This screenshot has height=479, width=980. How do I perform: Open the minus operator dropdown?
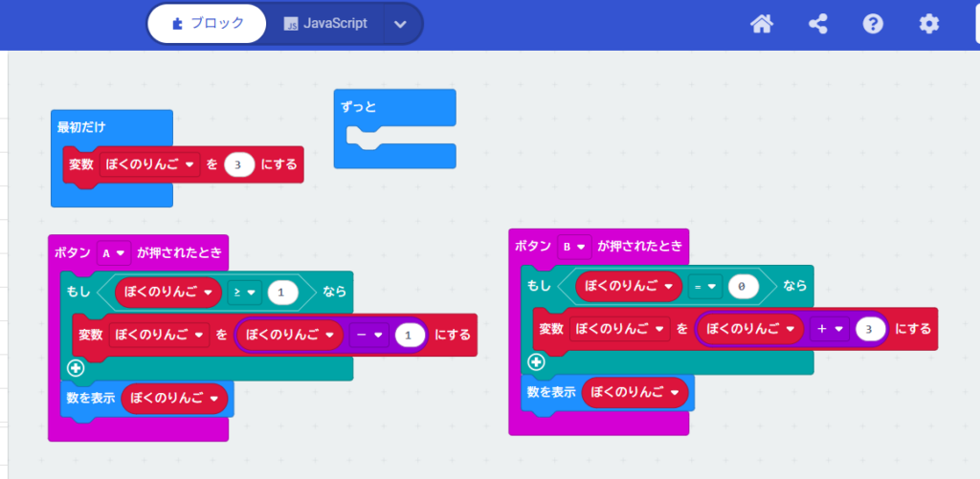point(368,336)
